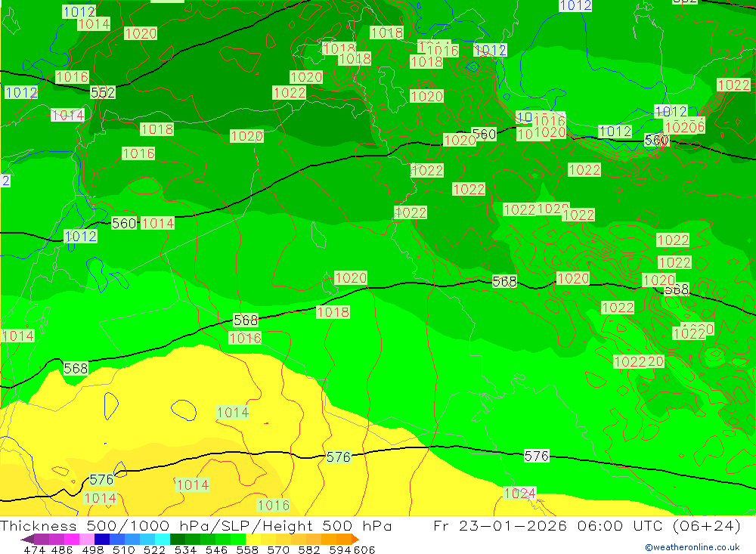Click the '546' legend scale value

pyautogui.click(x=216, y=549)
